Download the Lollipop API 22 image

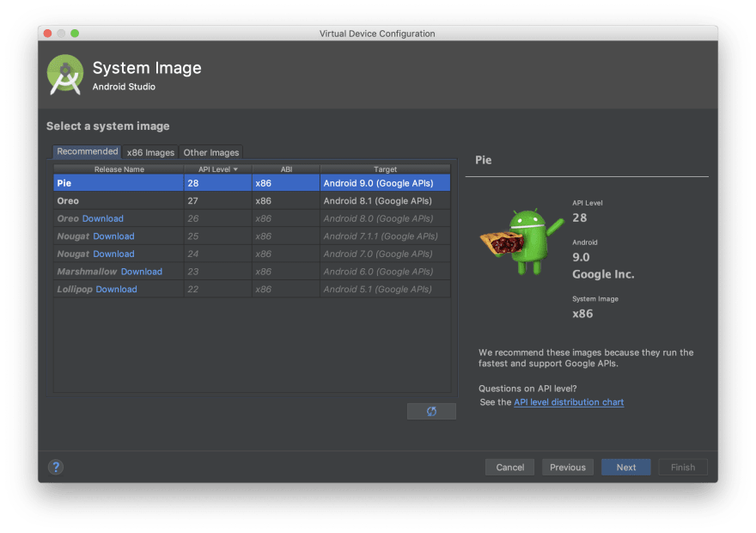tap(116, 289)
